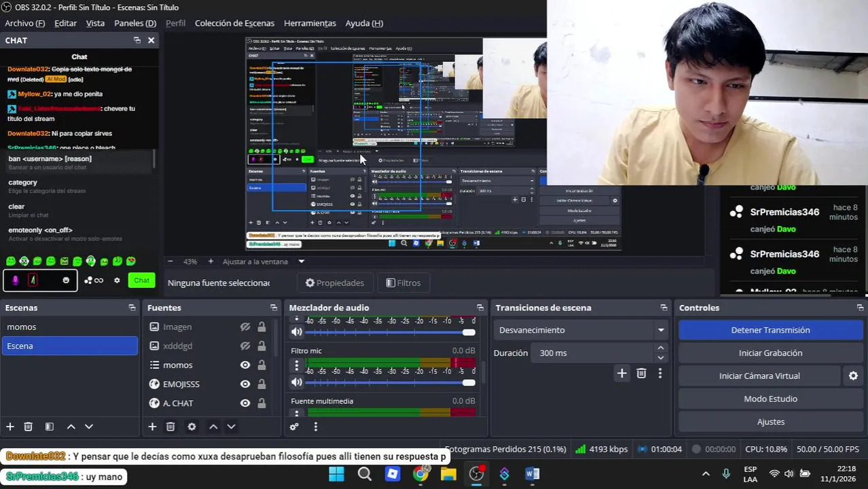The image size is (868, 489).
Task: Open Colección de Escenas menu
Action: click(x=234, y=23)
